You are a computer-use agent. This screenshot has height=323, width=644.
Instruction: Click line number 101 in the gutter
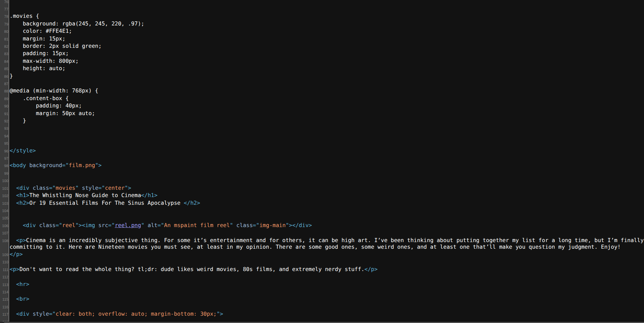pos(5,188)
